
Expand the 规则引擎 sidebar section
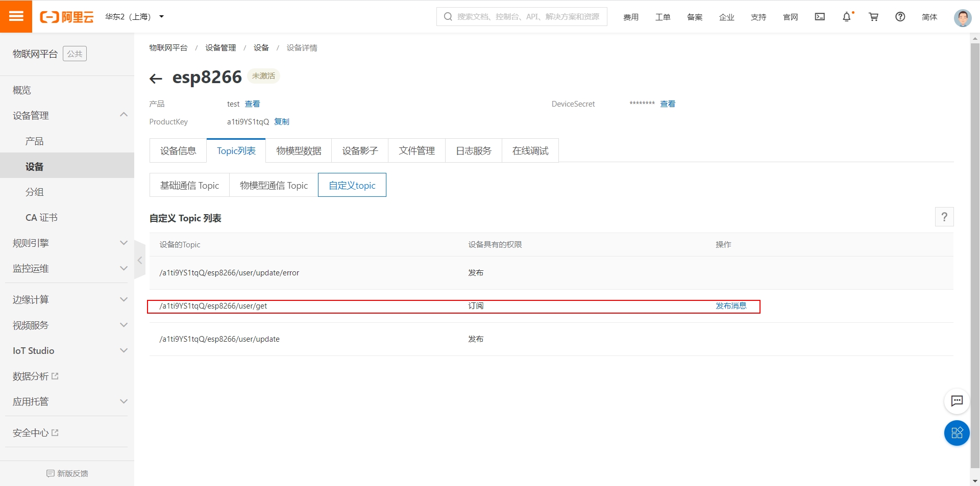click(x=67, y=243)
